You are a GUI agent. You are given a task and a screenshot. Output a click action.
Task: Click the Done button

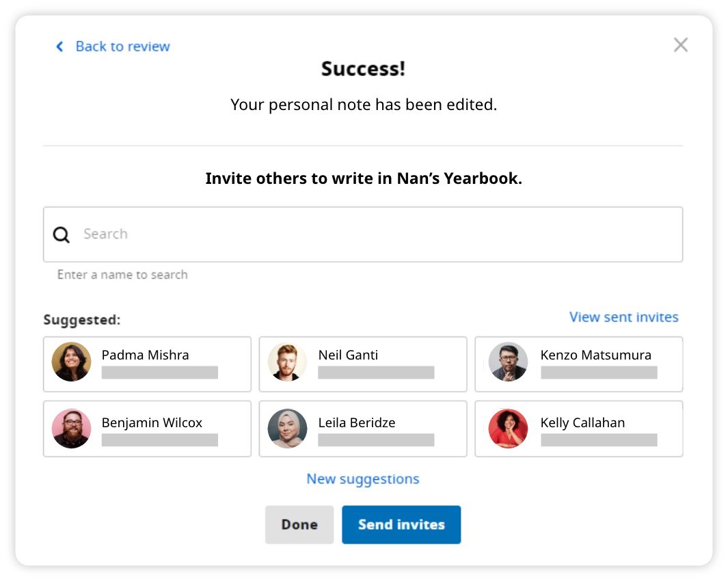[x=299, y=525]
